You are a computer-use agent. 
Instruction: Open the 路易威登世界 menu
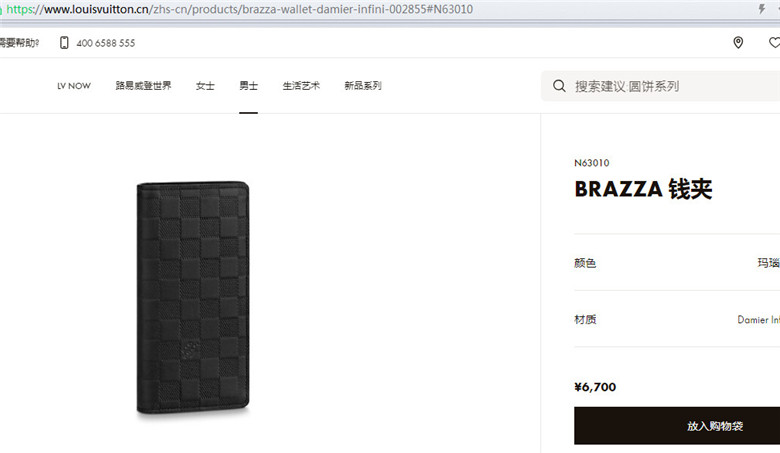coord(143,86)
